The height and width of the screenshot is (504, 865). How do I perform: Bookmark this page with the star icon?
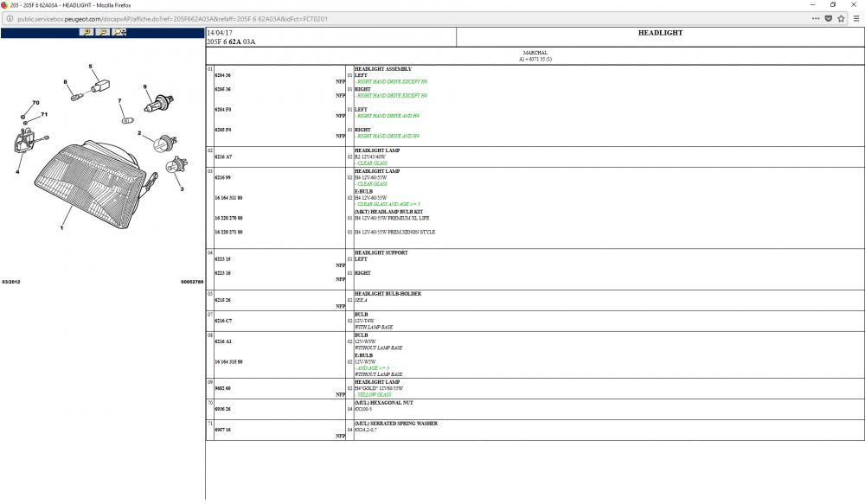coord(842,19)
